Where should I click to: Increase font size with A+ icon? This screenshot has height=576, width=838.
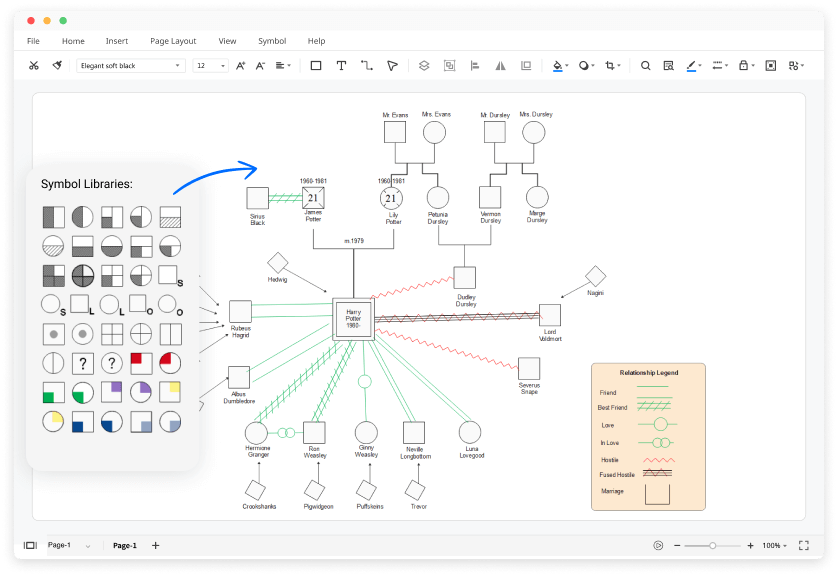click(240, 66)
